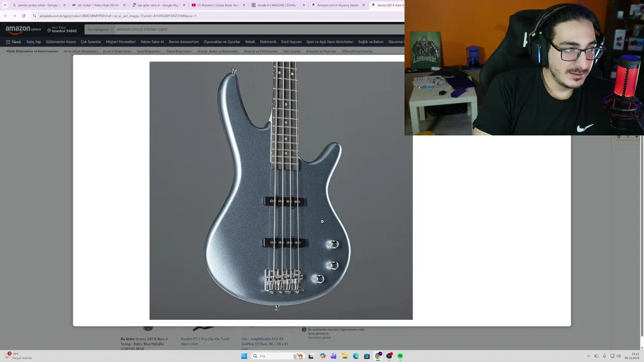The image size is (644, 362).
Task: Open the microphone tray icon
Action: click(604, 356)
